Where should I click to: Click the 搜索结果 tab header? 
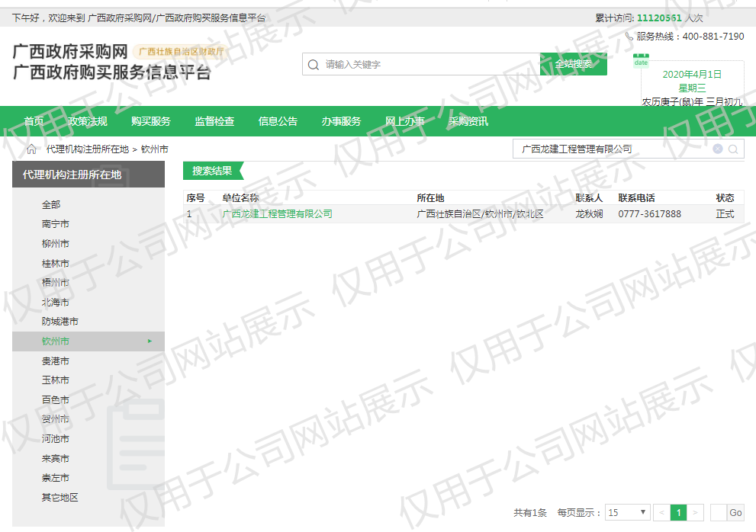click(x=212, y=171)
